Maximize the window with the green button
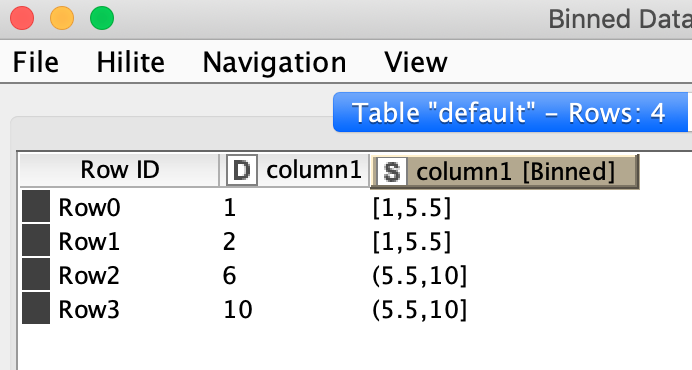The height and width of the screenshot is (370, 692). click(x=102, y=18)
